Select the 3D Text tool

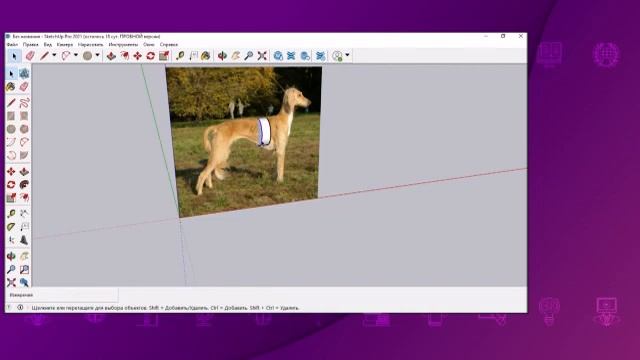coord(24,240)
